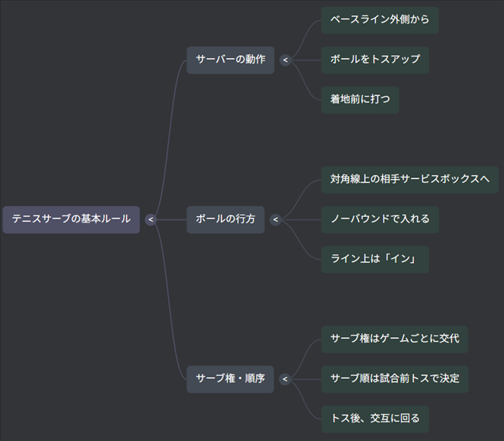Collapse the サーブ権・順序 branch toggle
Image resolution: width=504 pixels, height=441 pixels.
[285, 379]
